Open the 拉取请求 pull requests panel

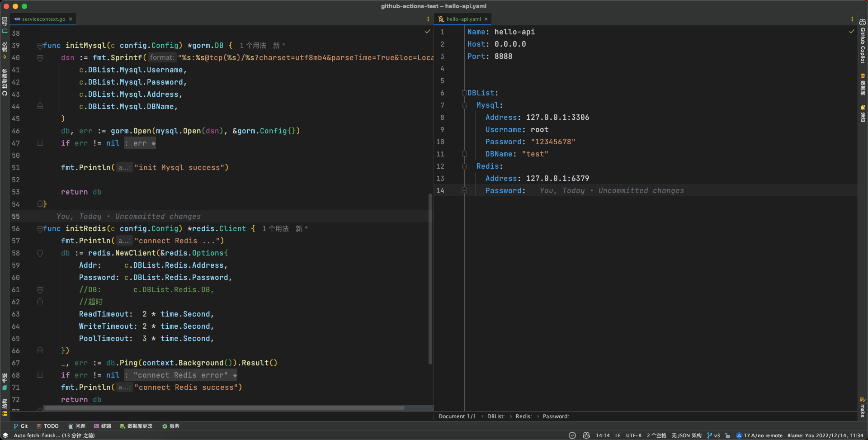pos(5,82)
